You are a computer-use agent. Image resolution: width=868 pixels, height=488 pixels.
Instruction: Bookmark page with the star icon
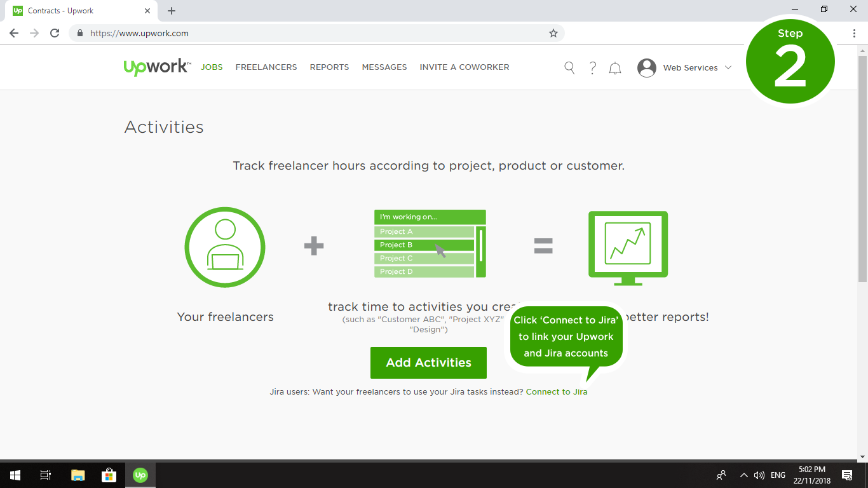coord(553,33)
